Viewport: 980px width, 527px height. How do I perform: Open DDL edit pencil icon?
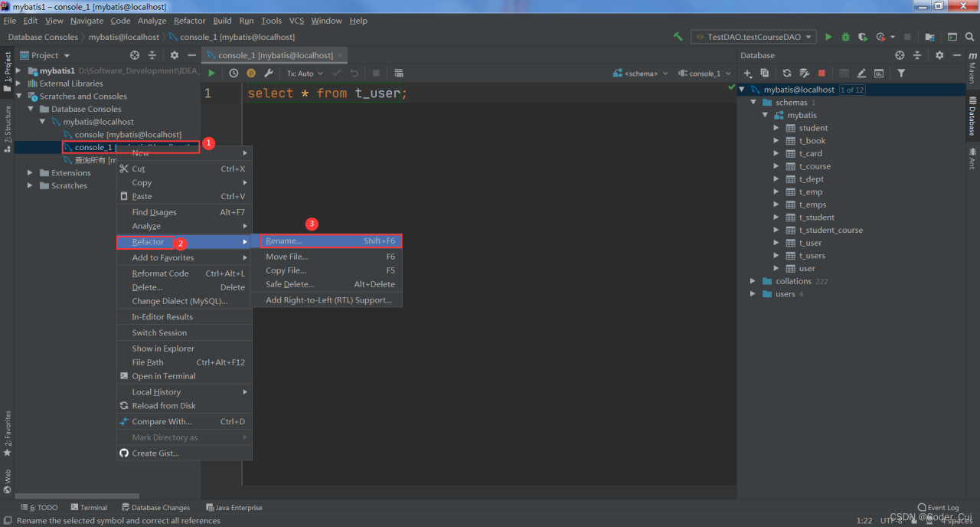pos(861,74)
